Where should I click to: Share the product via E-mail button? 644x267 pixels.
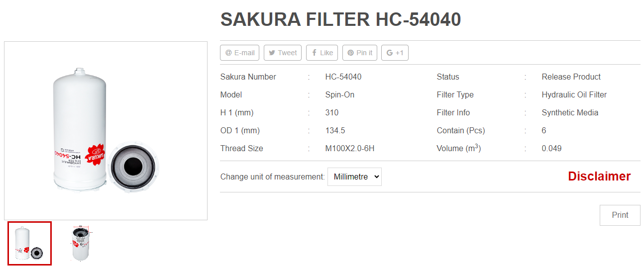239,53
